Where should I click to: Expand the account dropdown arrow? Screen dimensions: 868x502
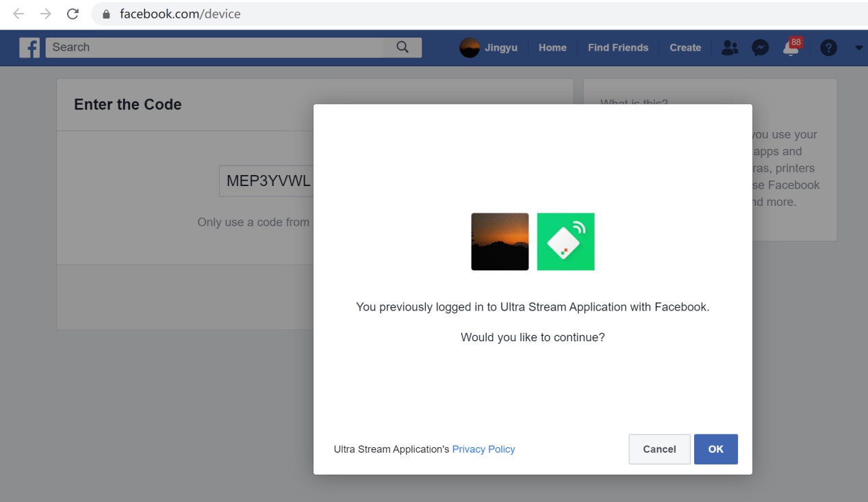[x=859, y=48]
